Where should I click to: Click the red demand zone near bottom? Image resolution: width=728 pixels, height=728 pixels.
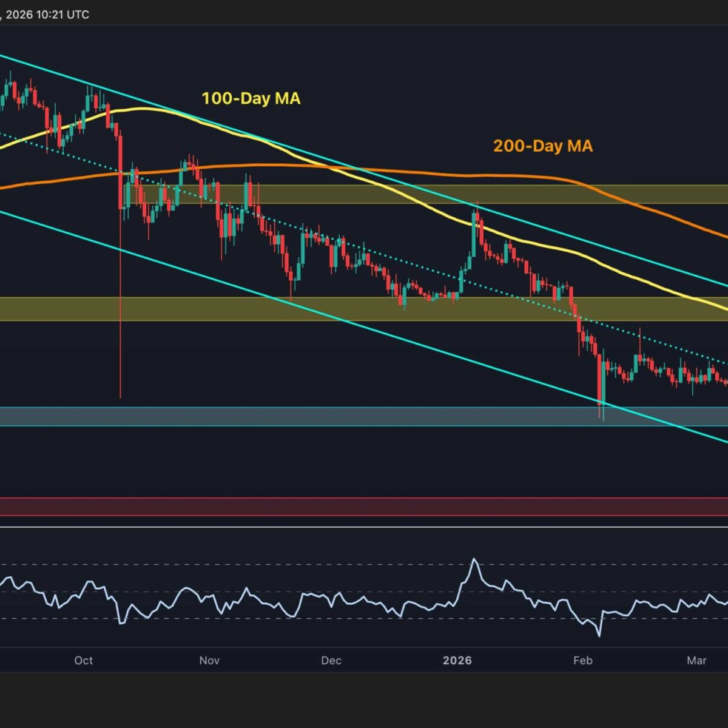(364, 507)
